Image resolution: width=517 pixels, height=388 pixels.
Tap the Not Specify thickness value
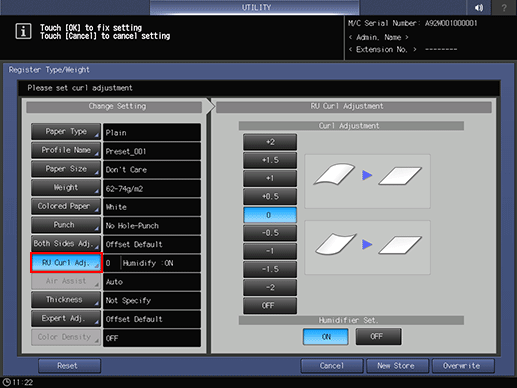[152, 300]
